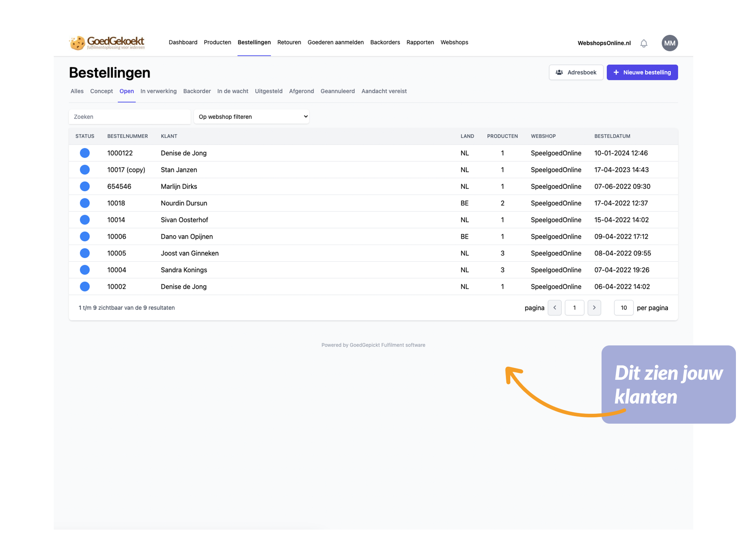Click blue status dot for order 1000122
This screenshot has width=747, height=560.
coord(85,153)
